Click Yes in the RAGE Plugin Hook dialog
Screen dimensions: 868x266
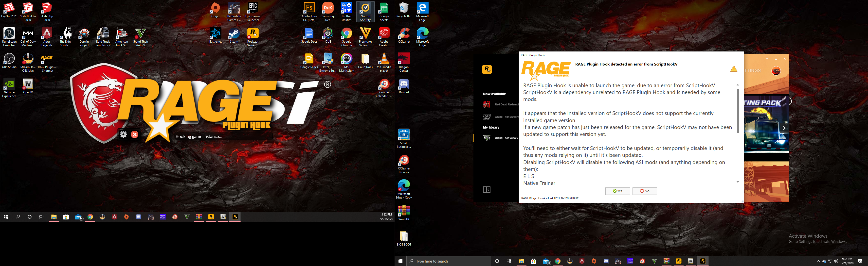617,191
